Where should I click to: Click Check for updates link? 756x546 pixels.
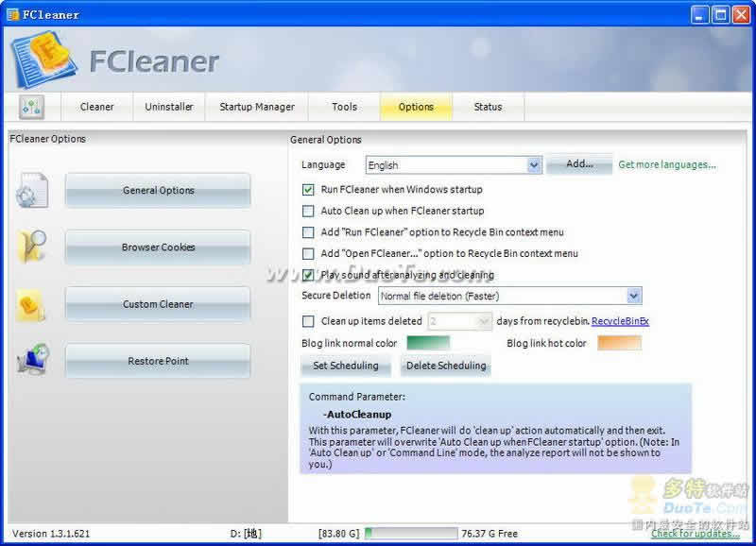click(x=695, y=534)
